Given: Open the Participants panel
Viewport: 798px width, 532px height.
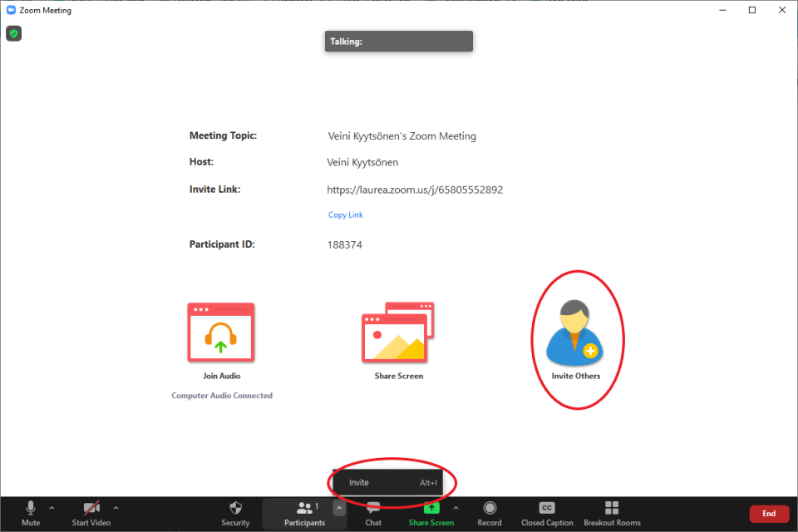Looking at the screenshot, I should [304, 513].
